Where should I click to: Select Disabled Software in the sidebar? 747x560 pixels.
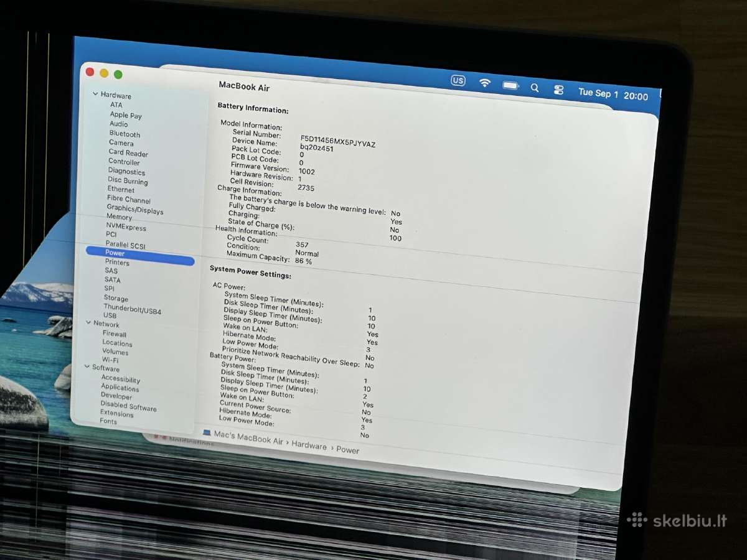coord(128,407)
